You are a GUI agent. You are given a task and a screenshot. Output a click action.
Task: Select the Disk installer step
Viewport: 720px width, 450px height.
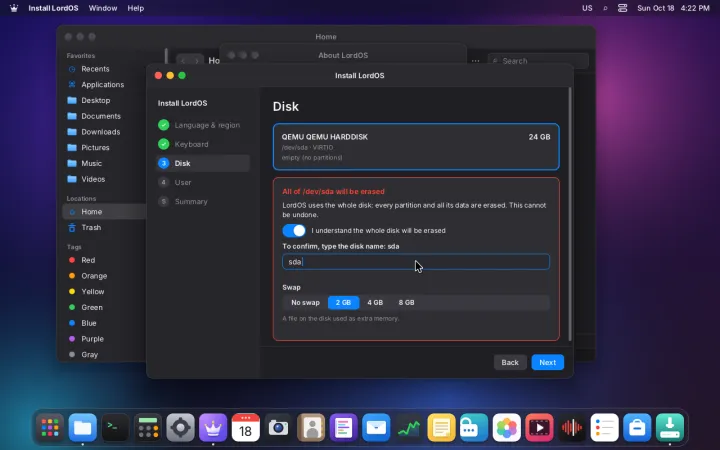[x=202, y=163]
